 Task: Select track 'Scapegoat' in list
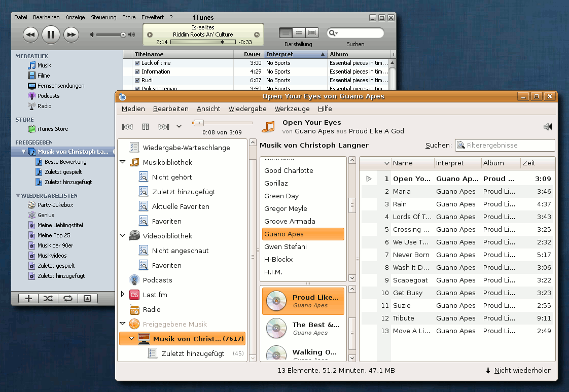tap(457, 280)
